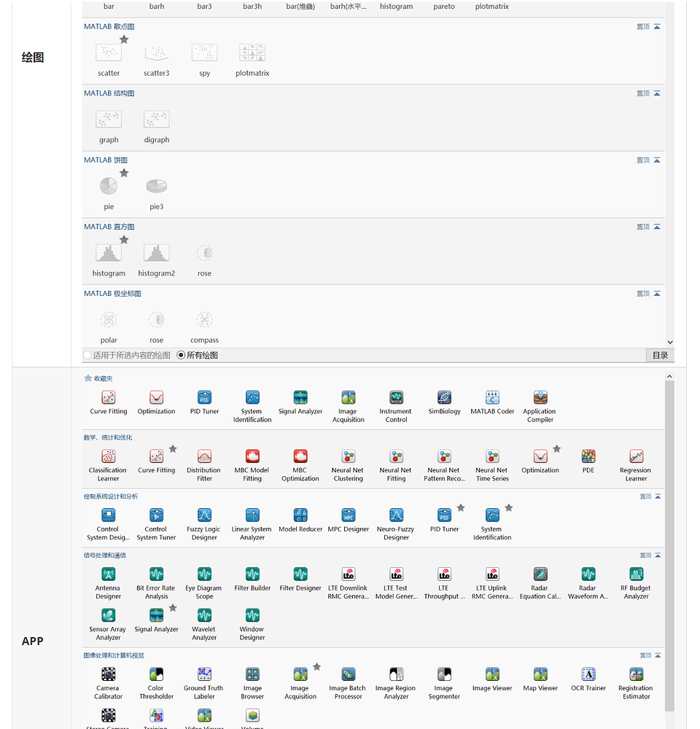Switch to the 绘图 tab
This screenshot has width=700, height=729.
pos(31,57)
